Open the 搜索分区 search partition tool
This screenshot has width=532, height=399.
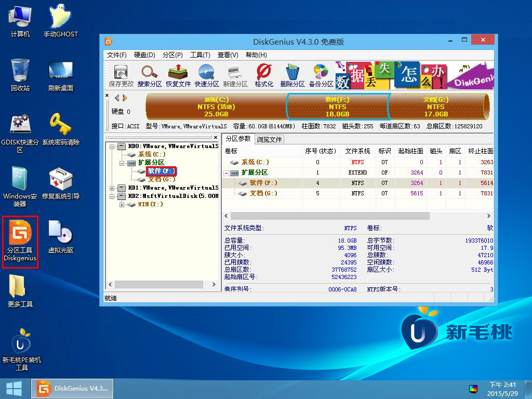pos(150,76)
